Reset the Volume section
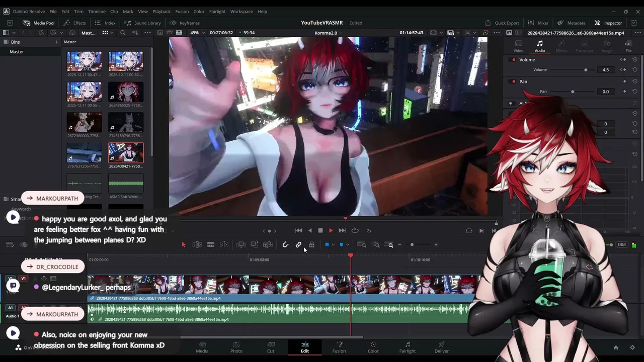This screenshot has height=362, width=644. [x=635, y=60]
